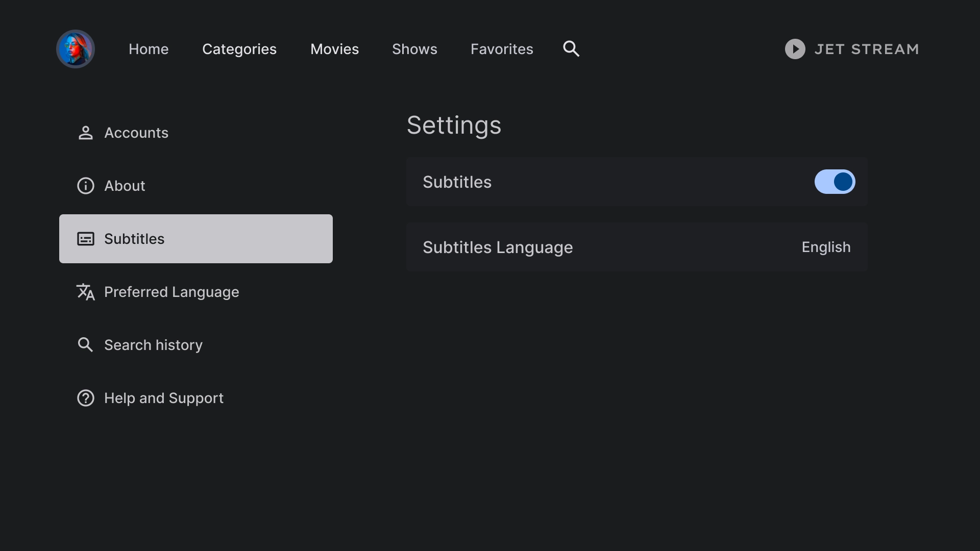Open the Favorites section link
Screen dimensions: 980x551
pos(501,48)
